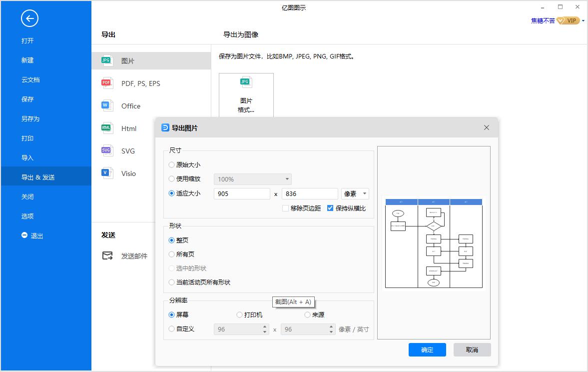Select the JPG 图片 export format icon
Image resolution: width=588 pixels, height=372 pixels.
[106, 59]
